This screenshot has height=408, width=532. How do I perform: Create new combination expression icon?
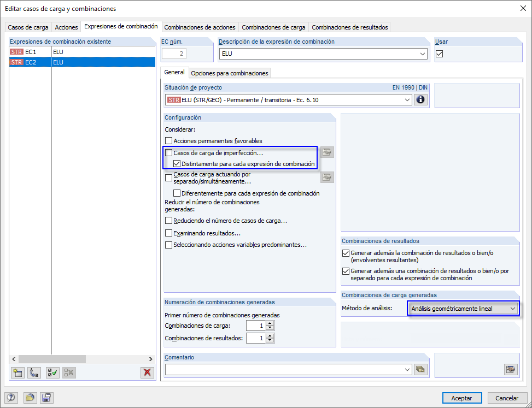17,372
